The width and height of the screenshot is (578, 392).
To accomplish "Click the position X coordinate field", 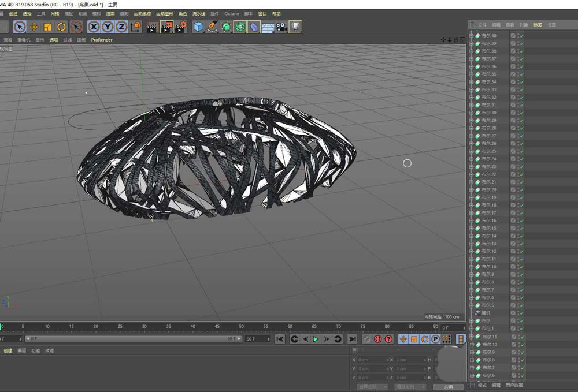I will tap(373, 360).
